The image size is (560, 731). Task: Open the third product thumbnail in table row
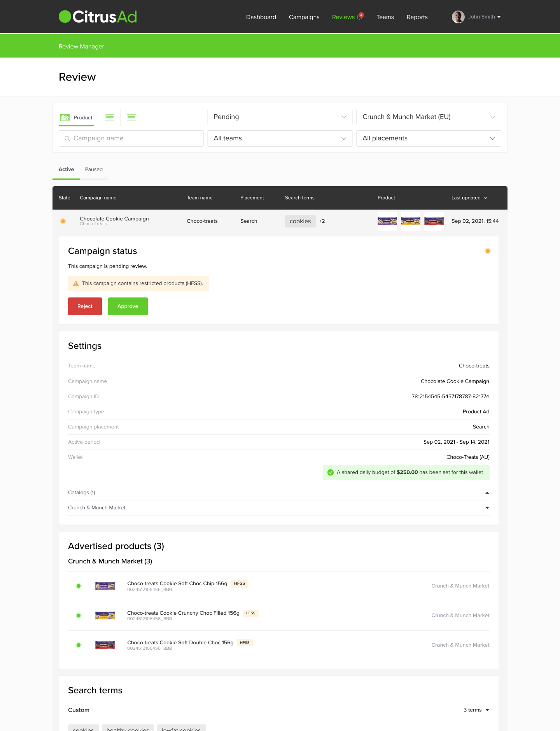click(x=434, y=221)
